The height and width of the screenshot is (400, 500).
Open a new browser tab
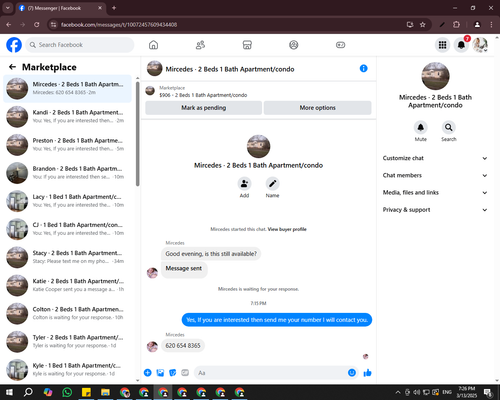[x=114, y=8]
